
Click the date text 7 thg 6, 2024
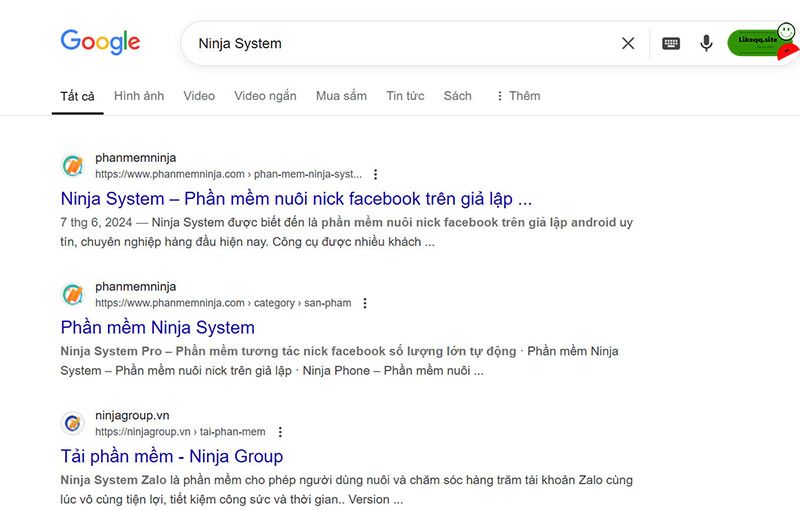pos(96,222)
